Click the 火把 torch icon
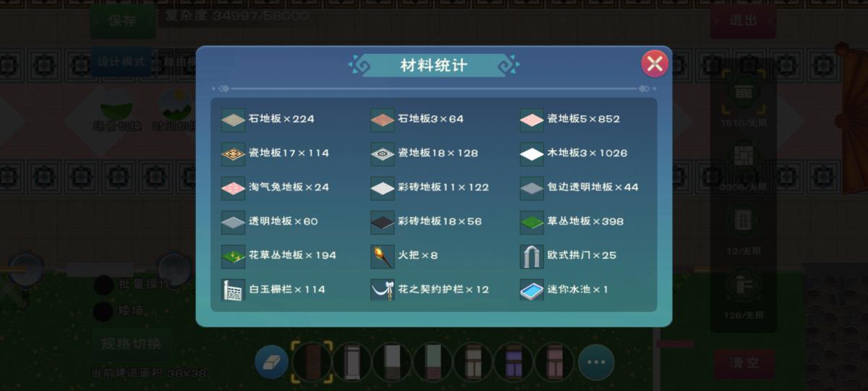This screenshot has height=391, width=868. (x=382, y=256)
